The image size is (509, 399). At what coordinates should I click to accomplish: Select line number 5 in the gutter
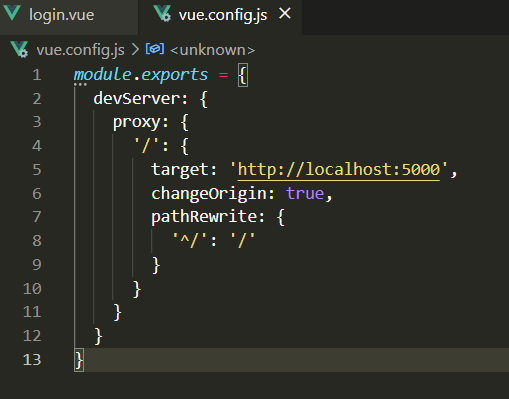[x=37, y=170]
